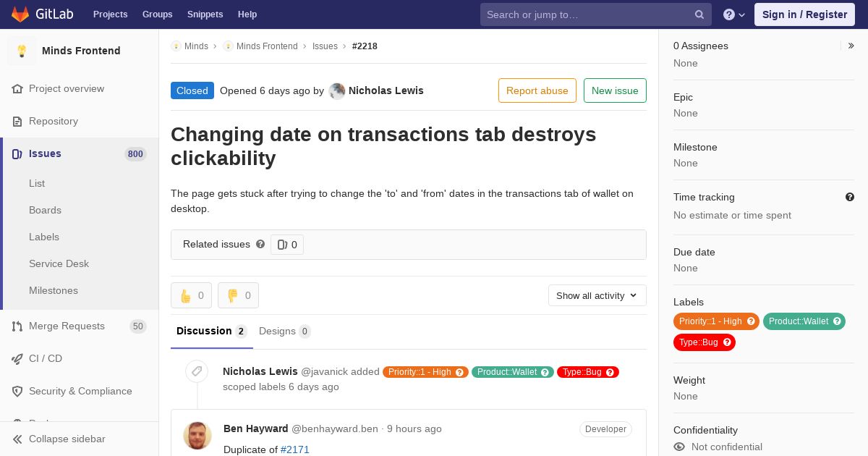The image size is (868, 456).
Task: Click Ben Hayward comment avatar
Action: tap(197, 435)
